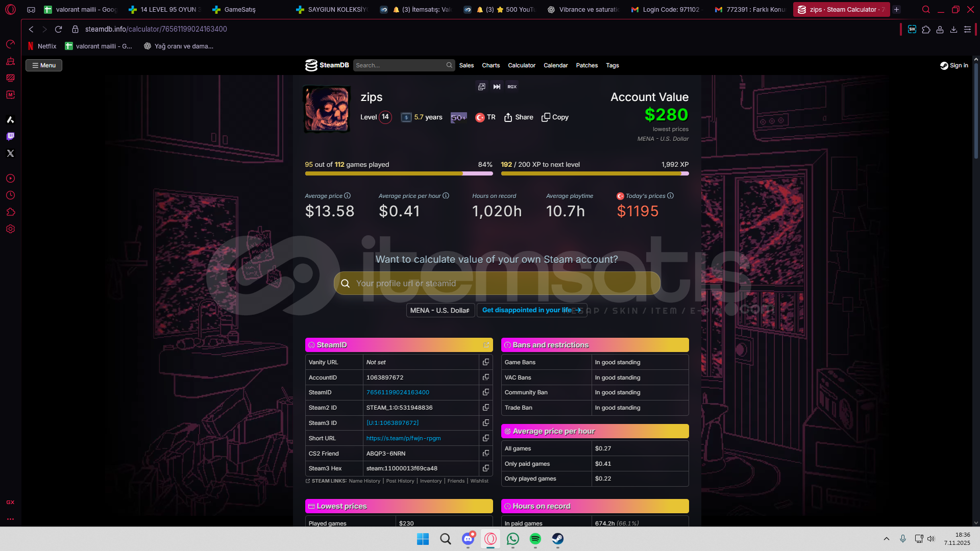This screenshot has width=980, height=551.
Task: Click the detach window icon beside skip icon
Action: (481, 87)
